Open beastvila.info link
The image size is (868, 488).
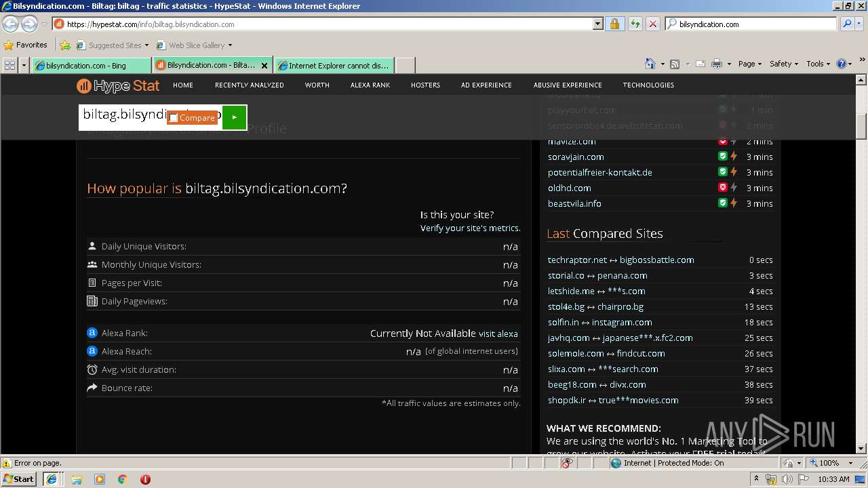pos(574,203)
